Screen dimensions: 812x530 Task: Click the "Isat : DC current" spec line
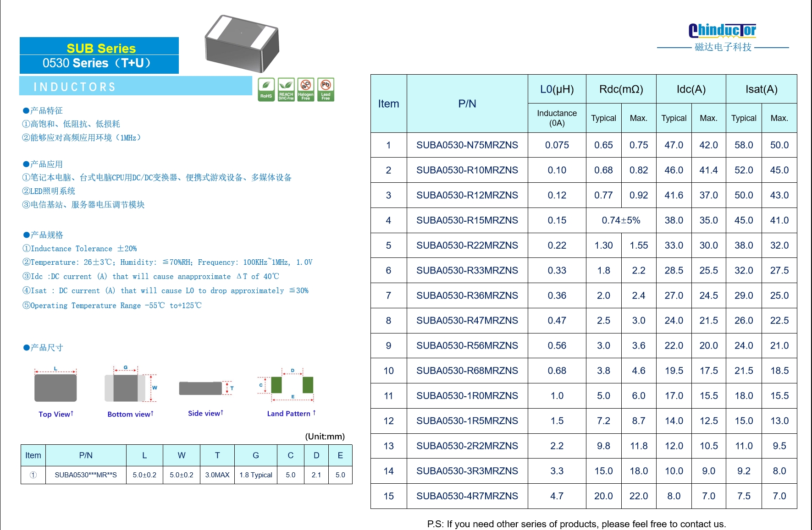point(166,291)
